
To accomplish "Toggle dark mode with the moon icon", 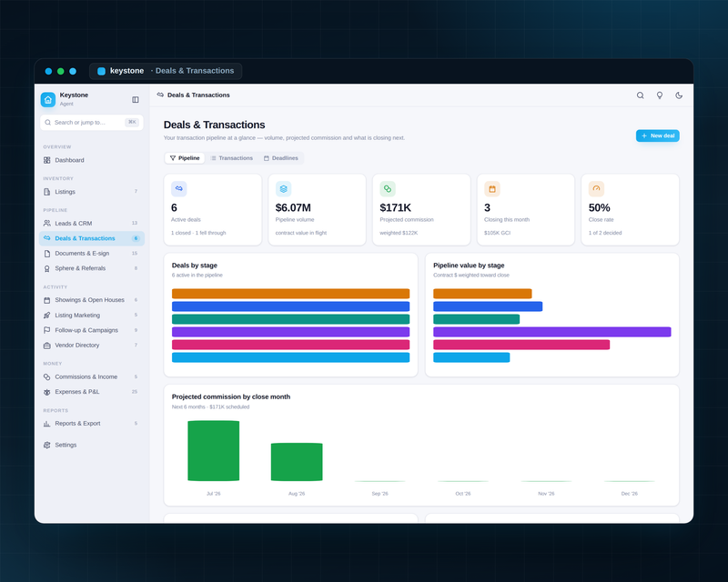I will pyautogui.click(x=679, y=95).
